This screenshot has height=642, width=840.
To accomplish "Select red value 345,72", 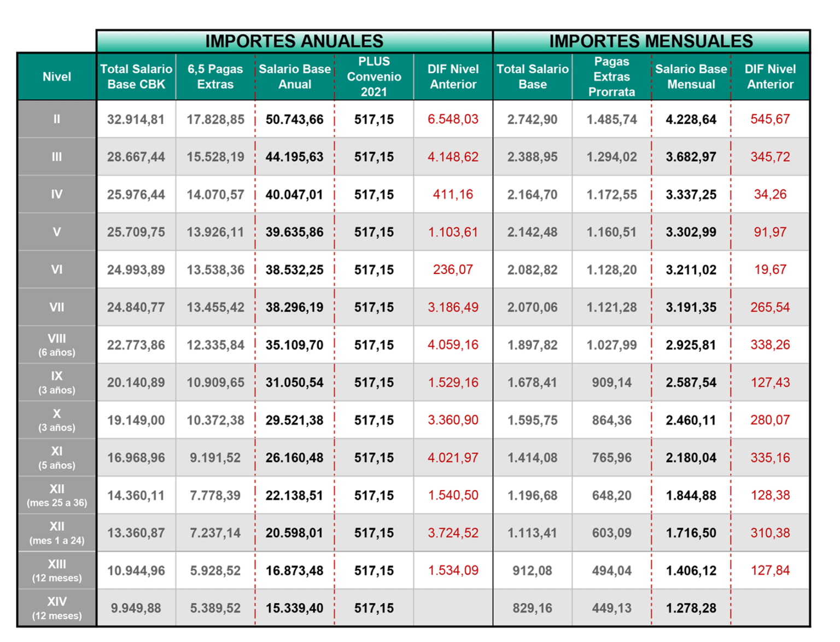I will point(770,157).
